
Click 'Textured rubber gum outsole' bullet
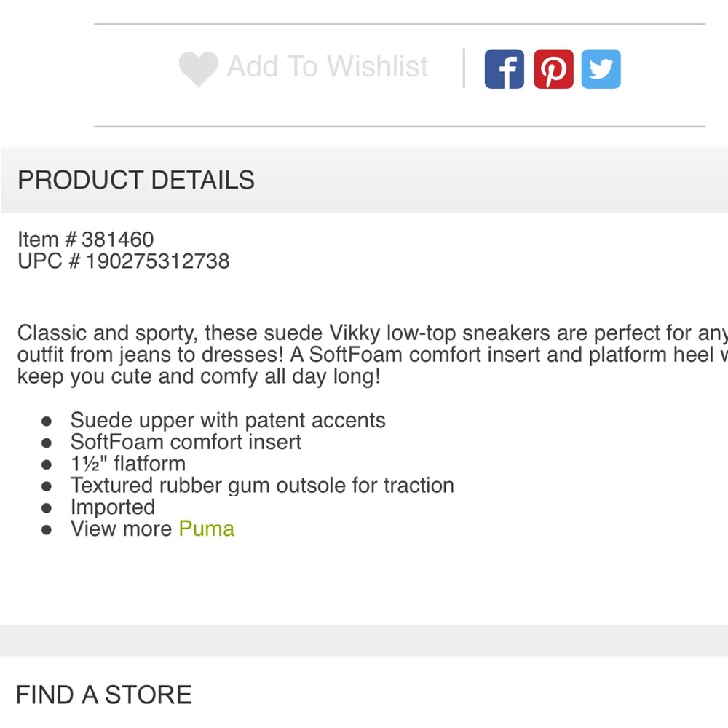point(262,486)
